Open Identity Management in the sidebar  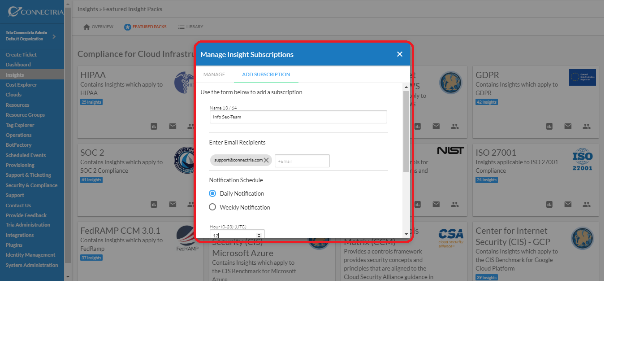[x=30, y=255]
